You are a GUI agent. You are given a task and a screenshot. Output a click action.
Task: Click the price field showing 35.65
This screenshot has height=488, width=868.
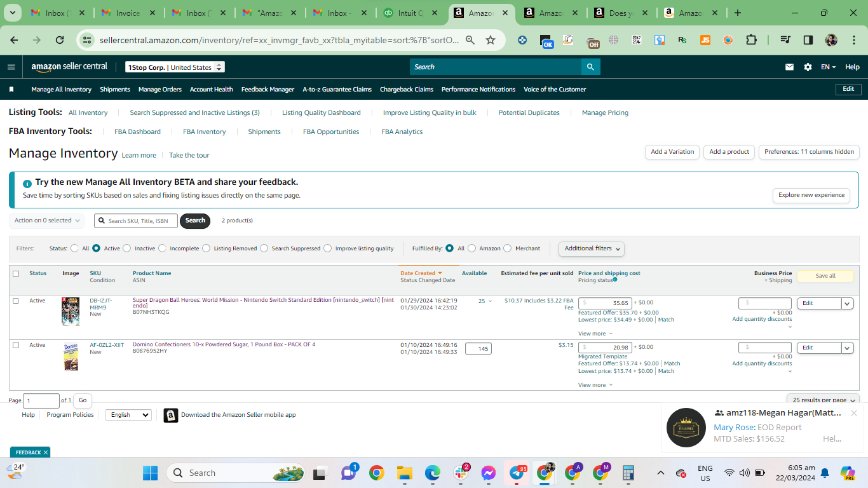tap(605, 303)
